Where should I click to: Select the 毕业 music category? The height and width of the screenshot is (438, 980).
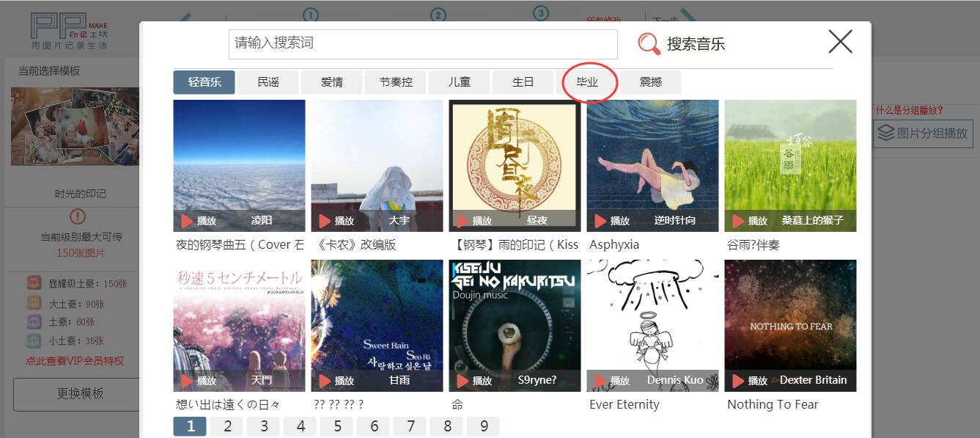[587, 82]
